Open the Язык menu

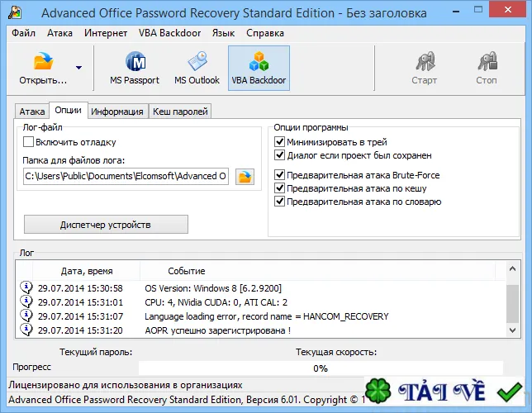pos(223,33)
